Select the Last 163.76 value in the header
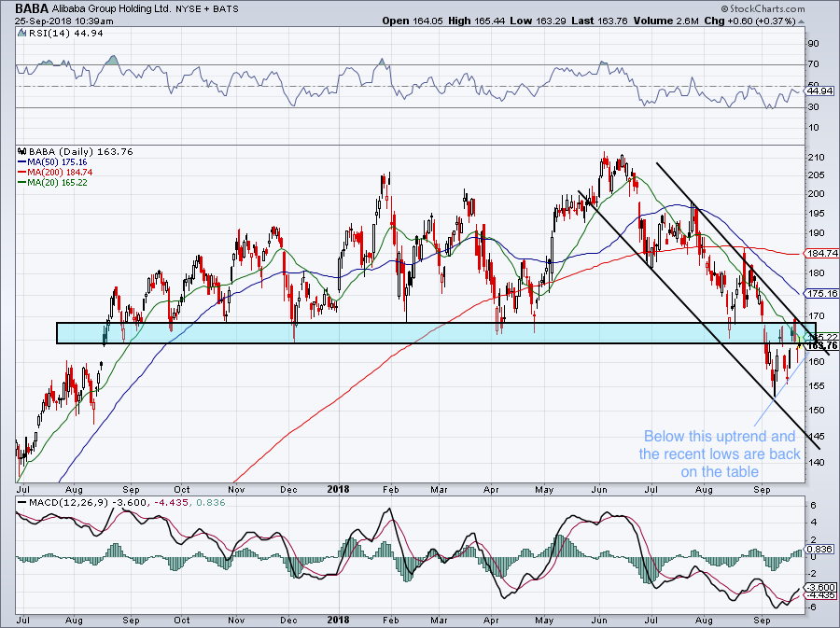The image size is (840, 628). click(x=600, y=21)
